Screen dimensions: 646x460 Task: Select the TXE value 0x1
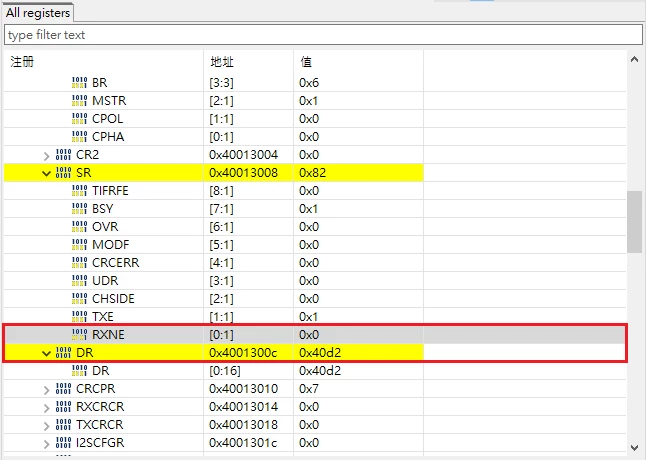coord(309,316)
